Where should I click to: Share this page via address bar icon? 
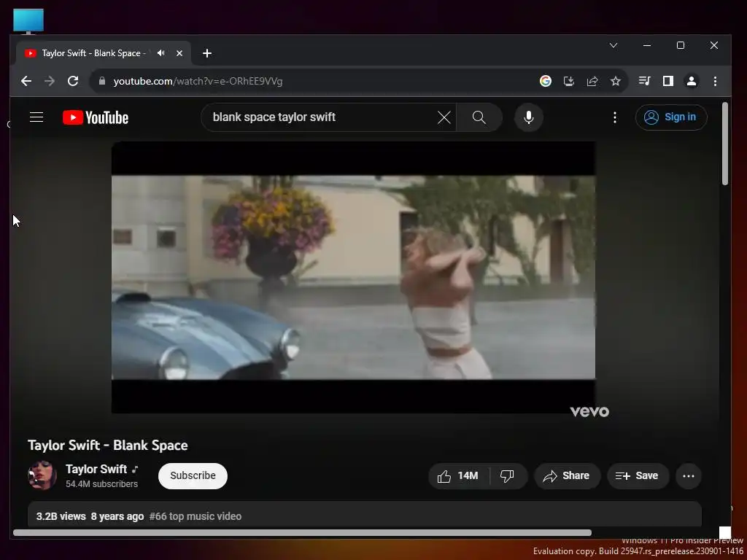click(592, 81)
